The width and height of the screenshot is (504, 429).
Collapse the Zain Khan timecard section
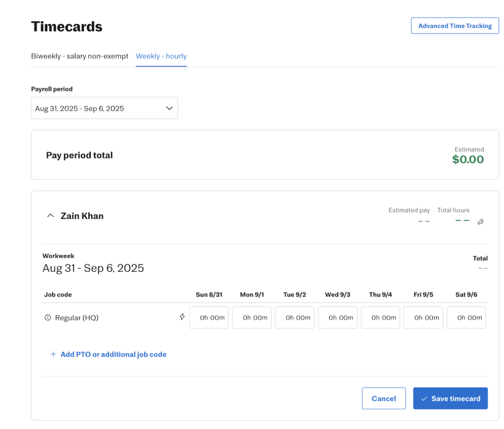51,216
